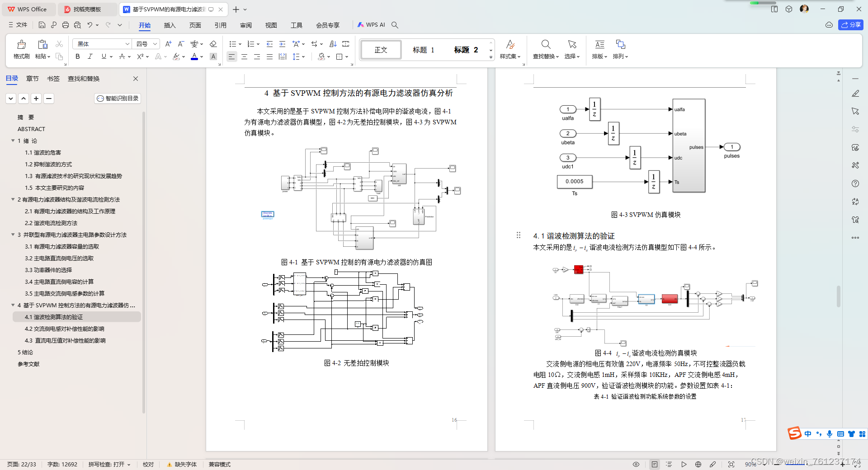Click the outline view icon in status bar
This screenshot has height=470, width=868.
click(669, 464)
